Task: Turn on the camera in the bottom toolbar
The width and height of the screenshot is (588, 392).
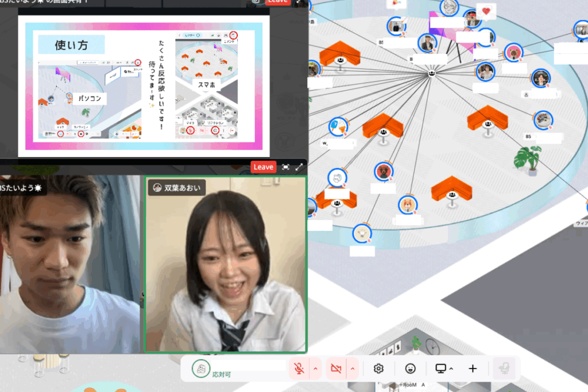Action: 336,369
